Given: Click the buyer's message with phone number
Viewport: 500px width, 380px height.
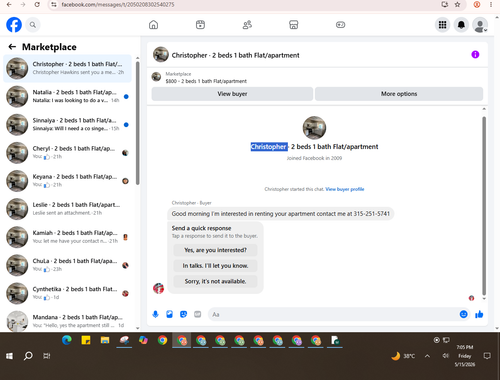Looking at the screenshot, I should [x=280, y=214].
